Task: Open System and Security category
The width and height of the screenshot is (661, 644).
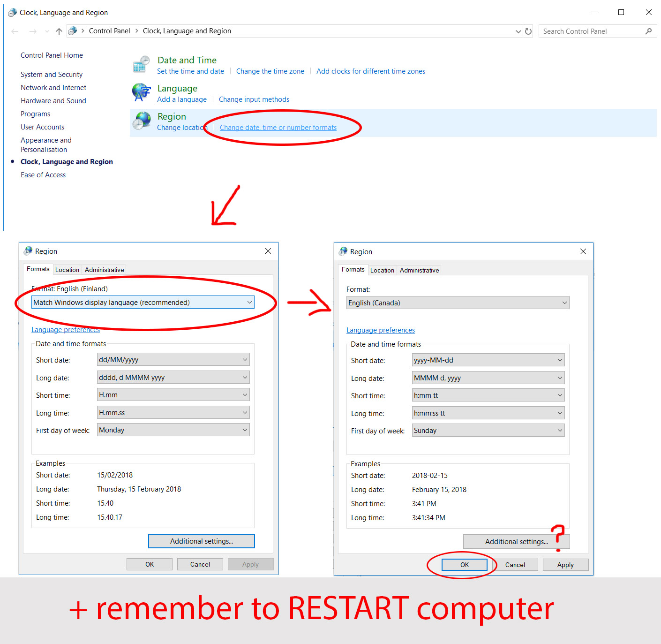Action: point(52,75)
